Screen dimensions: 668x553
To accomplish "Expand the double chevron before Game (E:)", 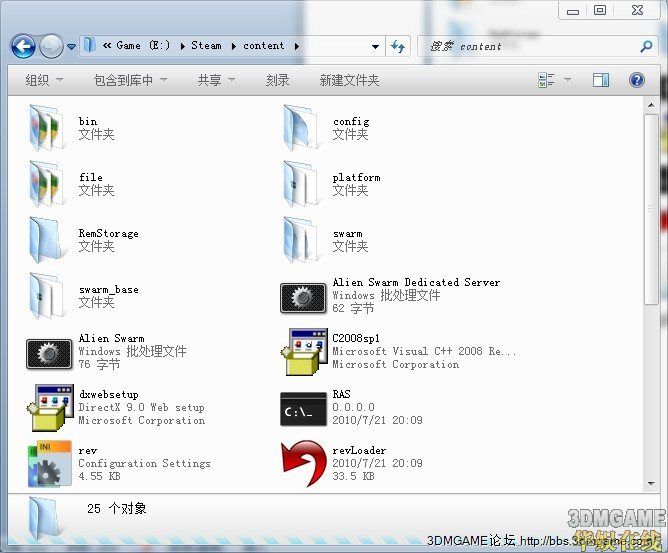I will [x=107, y=45].
